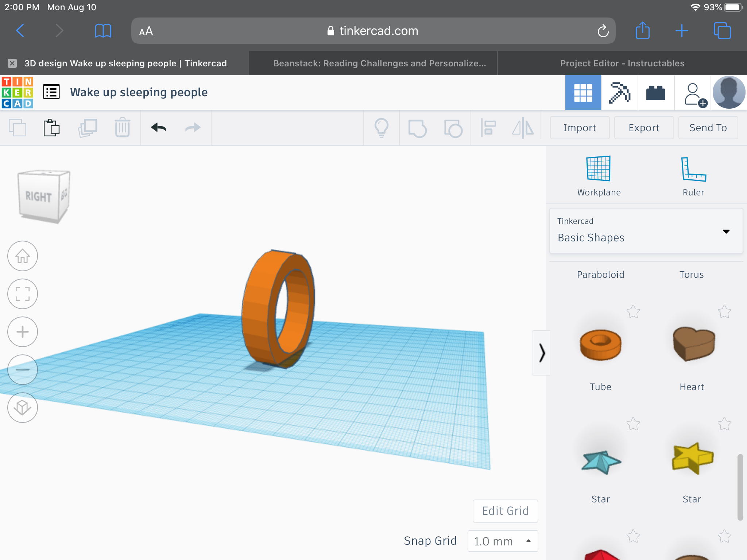Click the tinkercad.com address bar
The image size is (747, 560).
tap(373, 31)
